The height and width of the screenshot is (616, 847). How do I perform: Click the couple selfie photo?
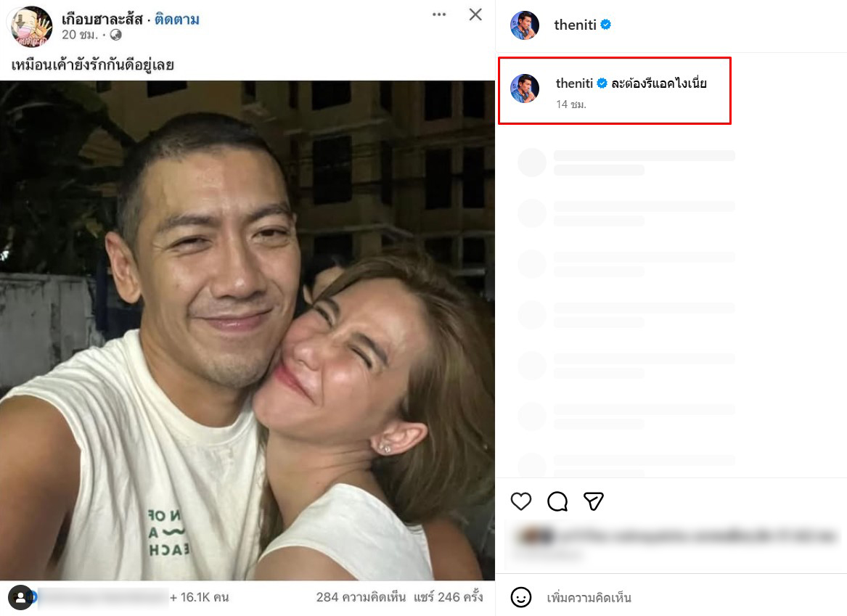click(x=247, y=330)
